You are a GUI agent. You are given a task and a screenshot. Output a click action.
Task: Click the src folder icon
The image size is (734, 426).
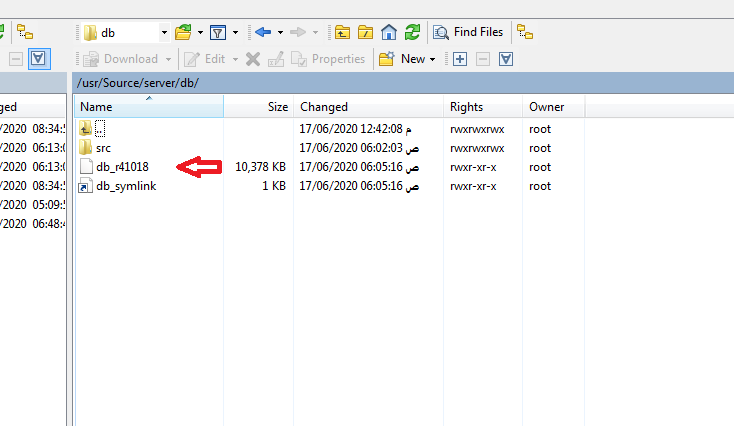85,147
